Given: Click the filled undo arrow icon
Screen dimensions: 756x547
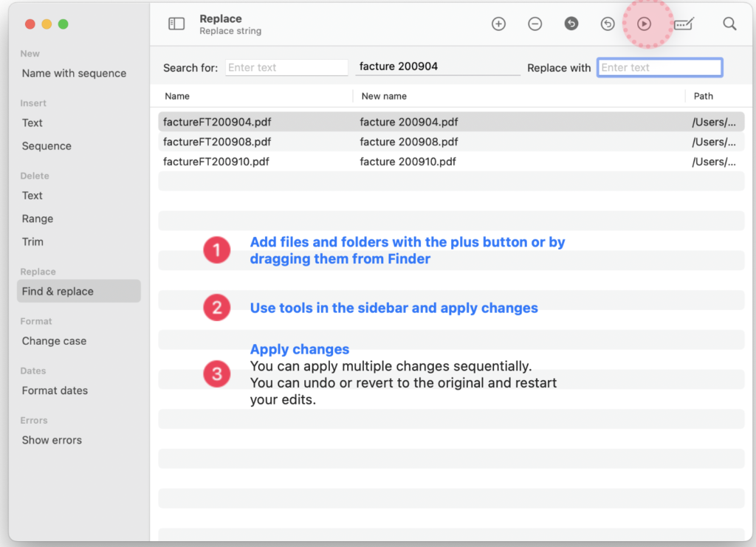Looking at the screenshot, I should coord(571,24).
